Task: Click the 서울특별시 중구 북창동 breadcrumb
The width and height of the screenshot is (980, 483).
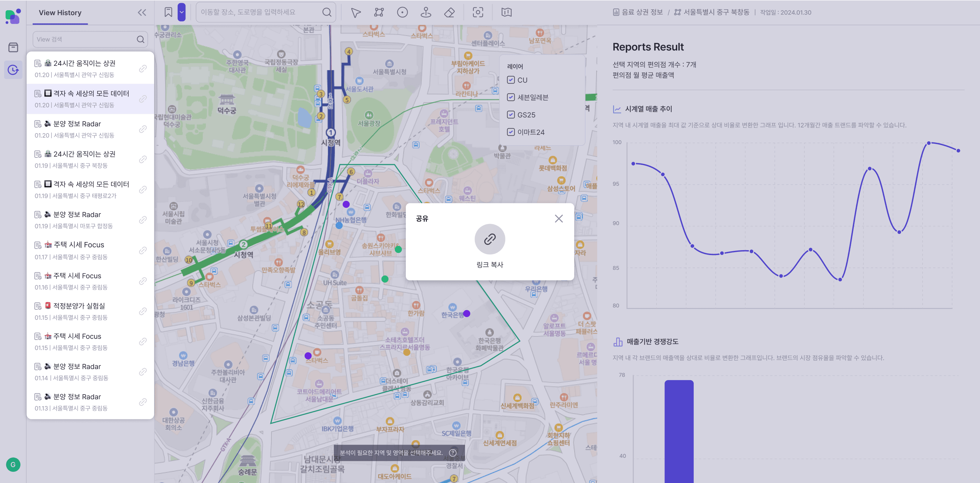Action: coord(712,12)
